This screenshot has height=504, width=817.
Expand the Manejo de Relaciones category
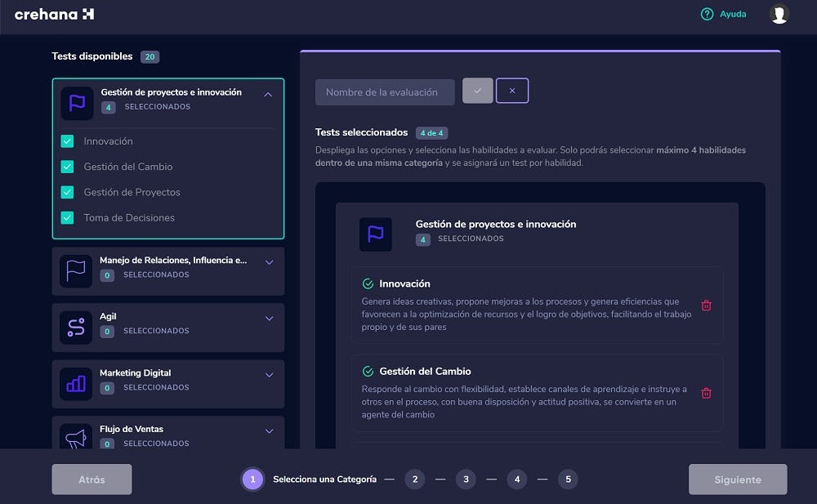point(269,262)
